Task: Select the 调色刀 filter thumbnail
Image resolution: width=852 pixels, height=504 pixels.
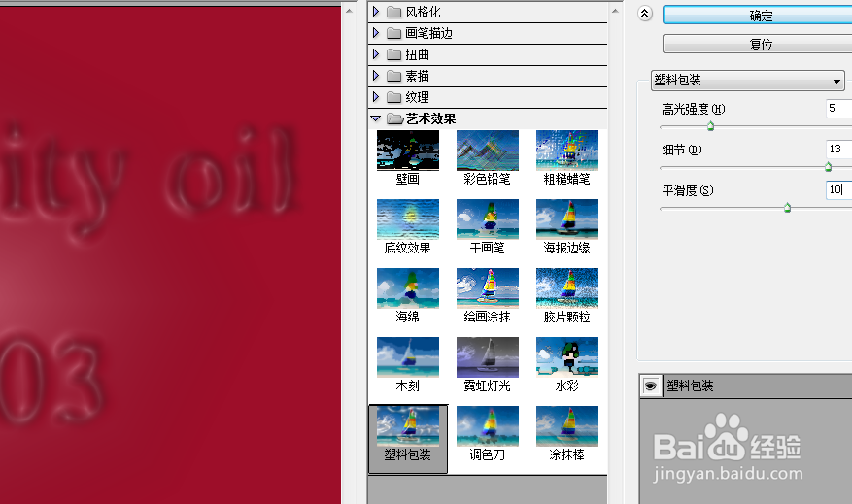Action: coord(488,426)
